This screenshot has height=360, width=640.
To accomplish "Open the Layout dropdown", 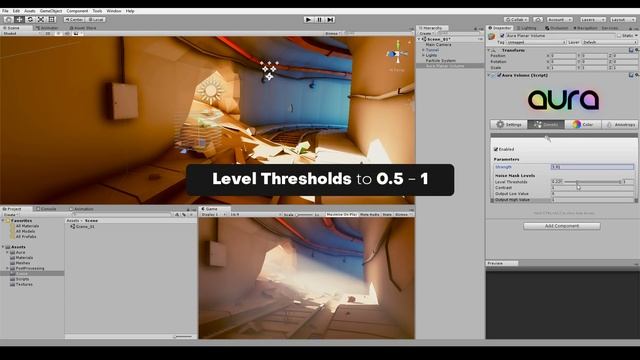I will [623, 19].
